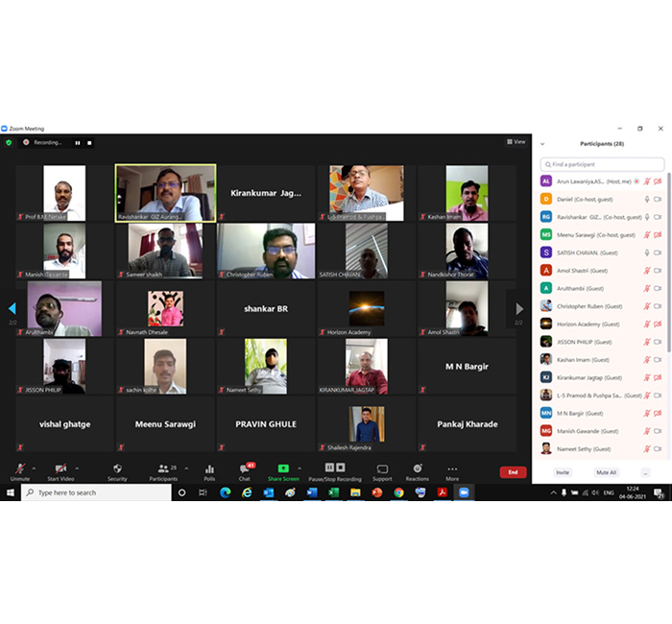
Task: Click the Pause/Stop Recording control
Action: (x=335, y=469)
